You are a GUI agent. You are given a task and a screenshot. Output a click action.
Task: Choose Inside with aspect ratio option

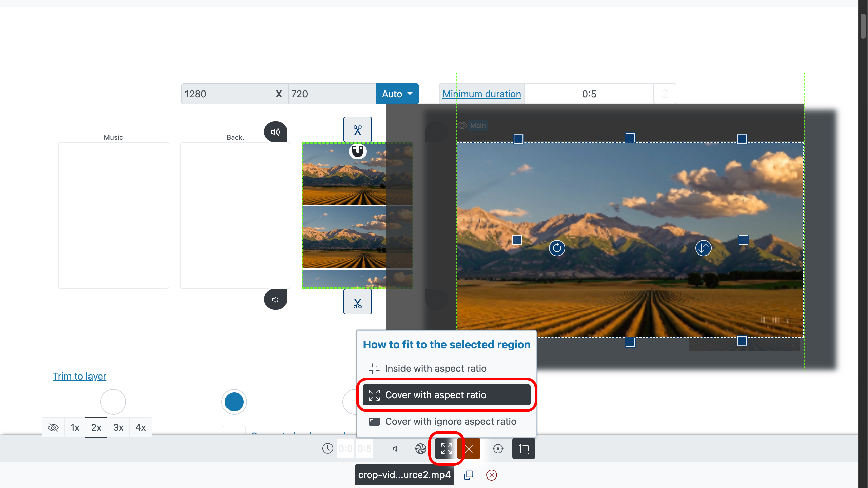click(436, 368)
